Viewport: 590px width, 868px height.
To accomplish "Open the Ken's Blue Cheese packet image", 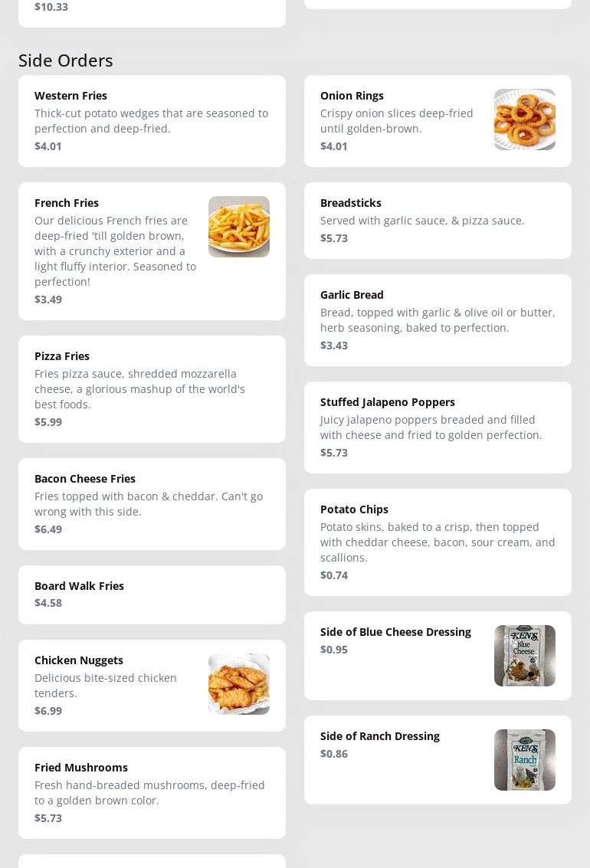I will (x=525, y=656).
